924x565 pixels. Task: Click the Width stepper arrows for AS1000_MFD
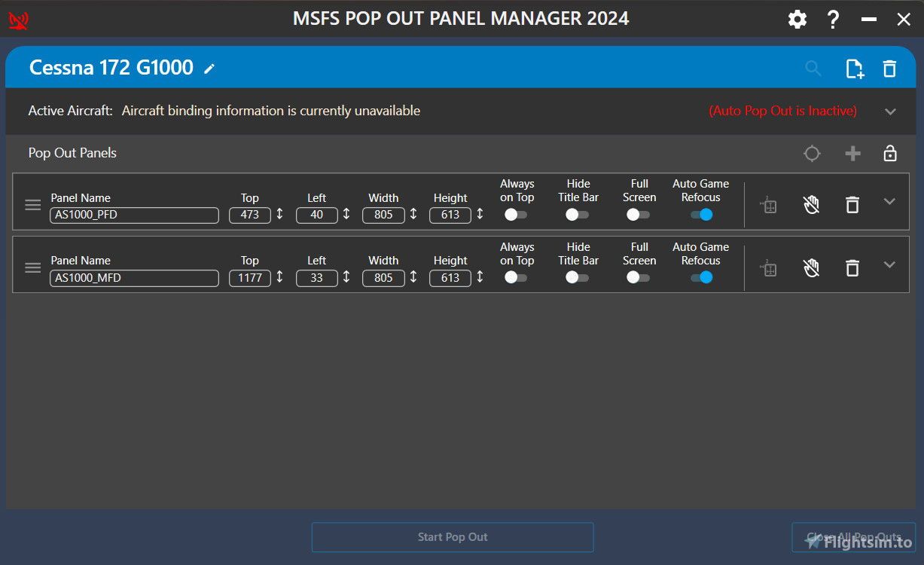(413, 277)
